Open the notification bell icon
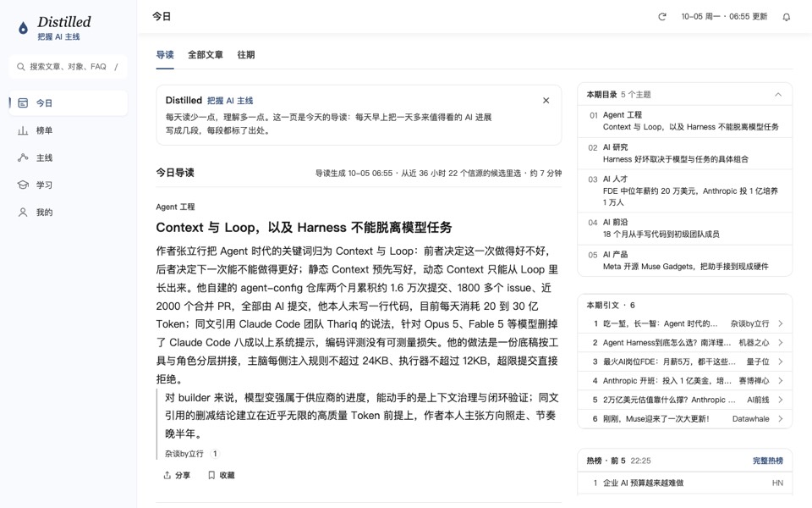 786,17
